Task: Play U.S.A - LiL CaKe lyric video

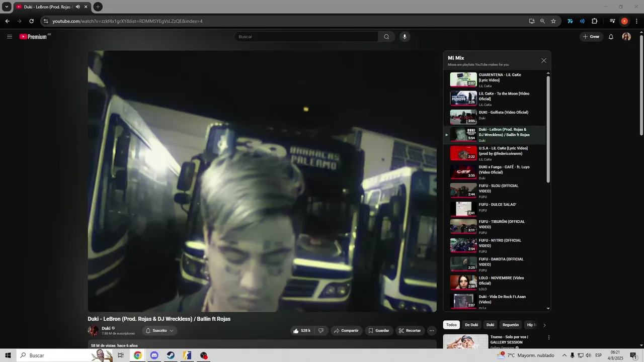Action: coord(495,153)
